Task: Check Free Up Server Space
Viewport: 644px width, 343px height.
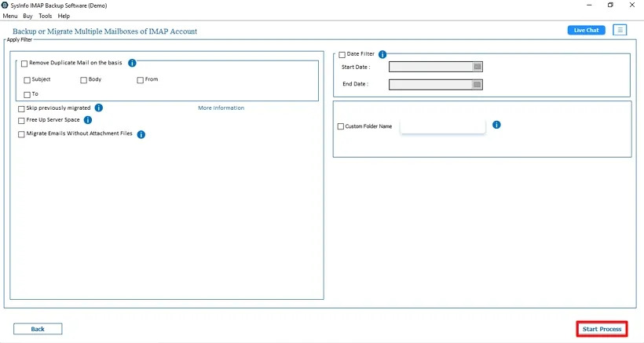Action: [x=21, y=121]
